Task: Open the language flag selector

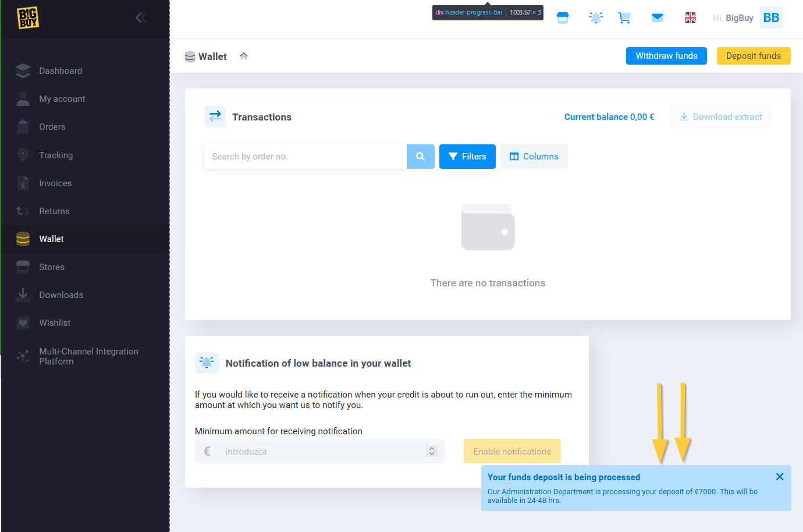Action: 690,18
